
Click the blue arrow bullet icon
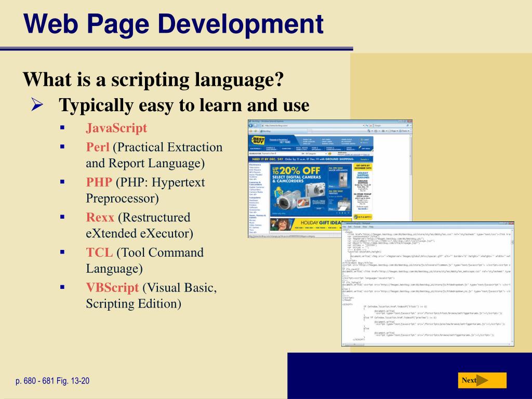pos(37,104)
